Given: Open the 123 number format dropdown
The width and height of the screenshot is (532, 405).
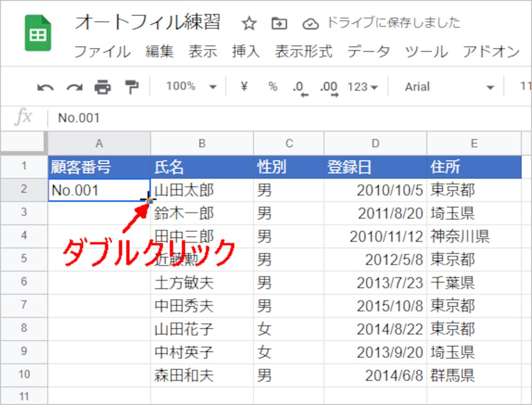Looking at the screenshot, I should (363, 87).
